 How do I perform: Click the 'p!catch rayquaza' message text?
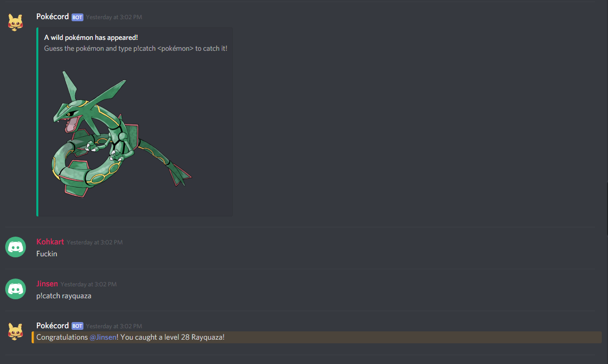[x=64, y=296]
